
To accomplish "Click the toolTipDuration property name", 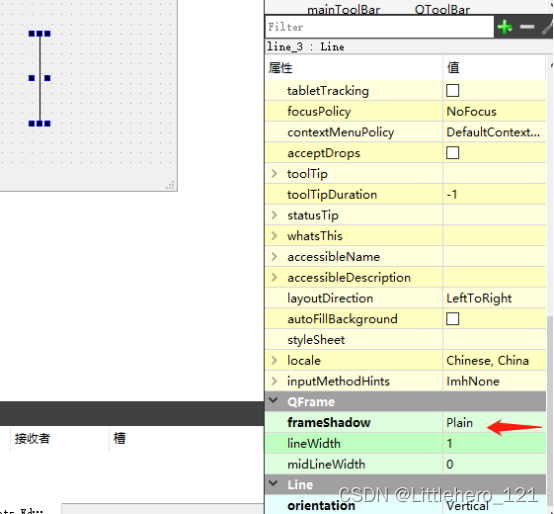I will point(332,194).
